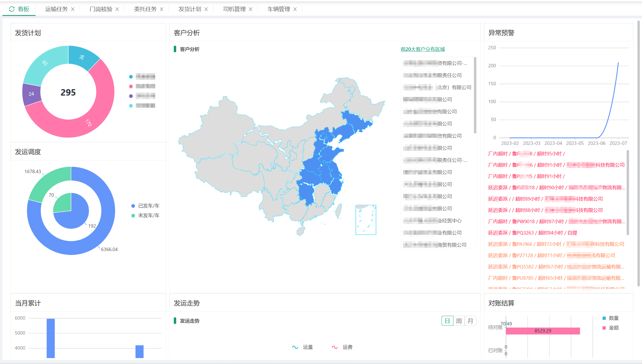Click the refresh icon on 看板 tab

11,9
